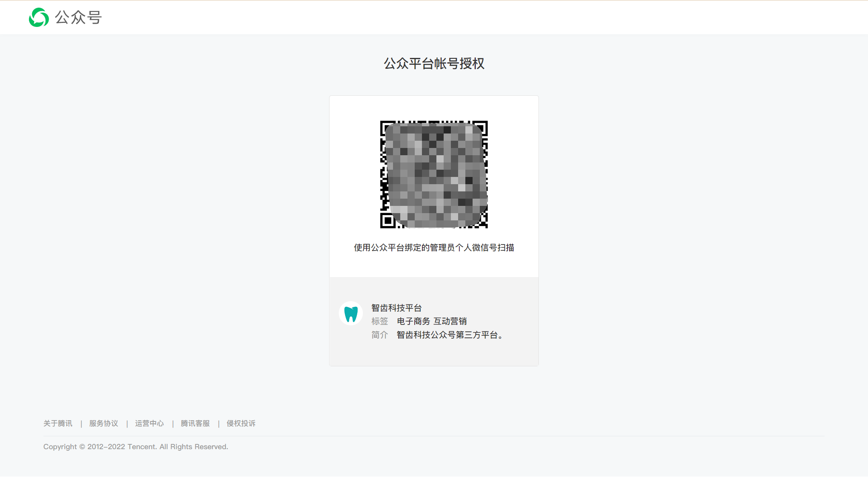Click the scan instruction text below QR
Screen dimensions: 868x493
pyautogui.click(x=434, y=248)
